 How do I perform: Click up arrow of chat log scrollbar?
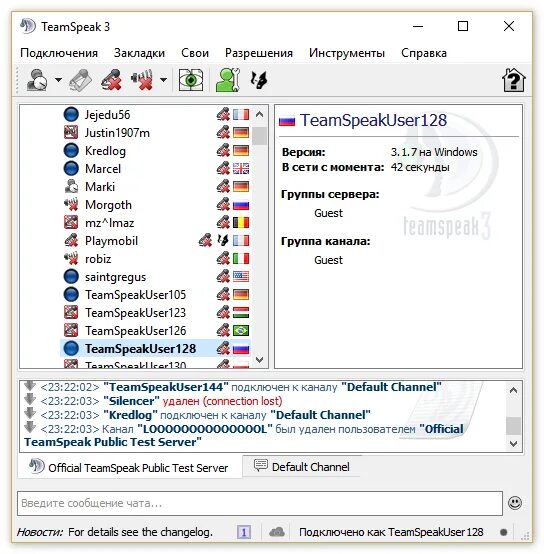tap(513, 390)
